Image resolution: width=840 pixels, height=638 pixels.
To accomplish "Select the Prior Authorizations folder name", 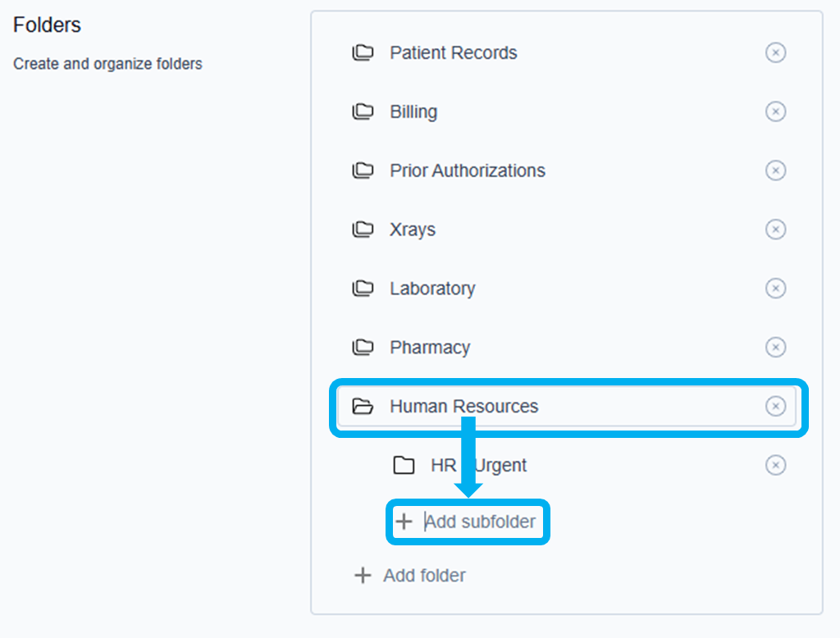I will point(467,171).
